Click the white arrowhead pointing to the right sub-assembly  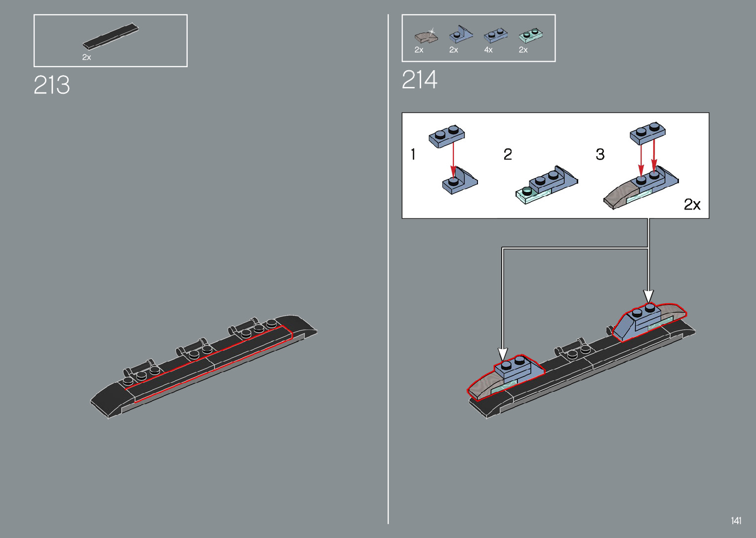(x=648, y=295)
